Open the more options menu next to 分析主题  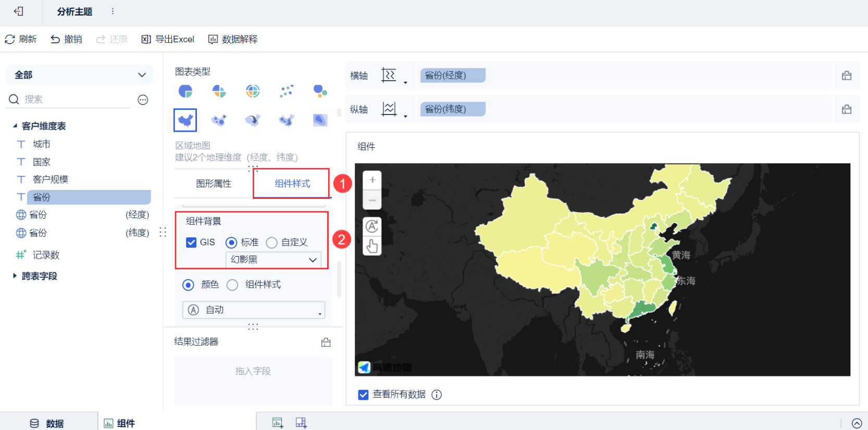coord(113,11)
